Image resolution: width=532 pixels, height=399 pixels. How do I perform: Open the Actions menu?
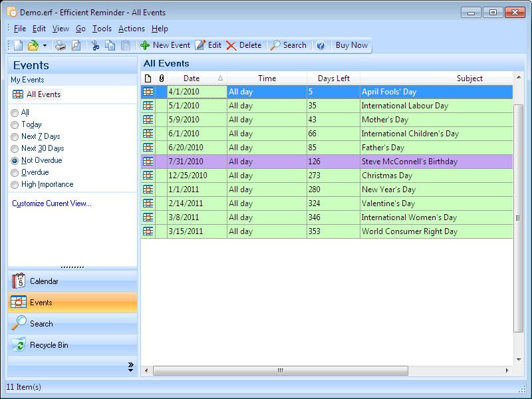point(131,29)
